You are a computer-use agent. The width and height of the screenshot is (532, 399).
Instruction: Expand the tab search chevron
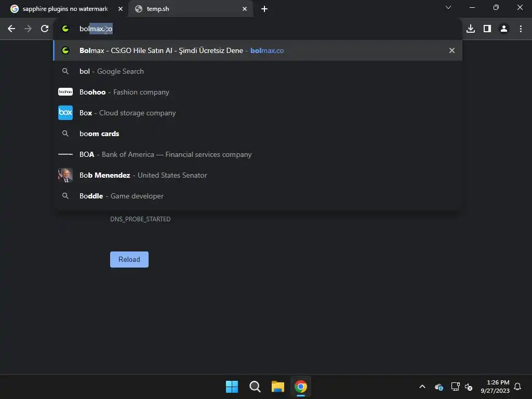point(448,7)
